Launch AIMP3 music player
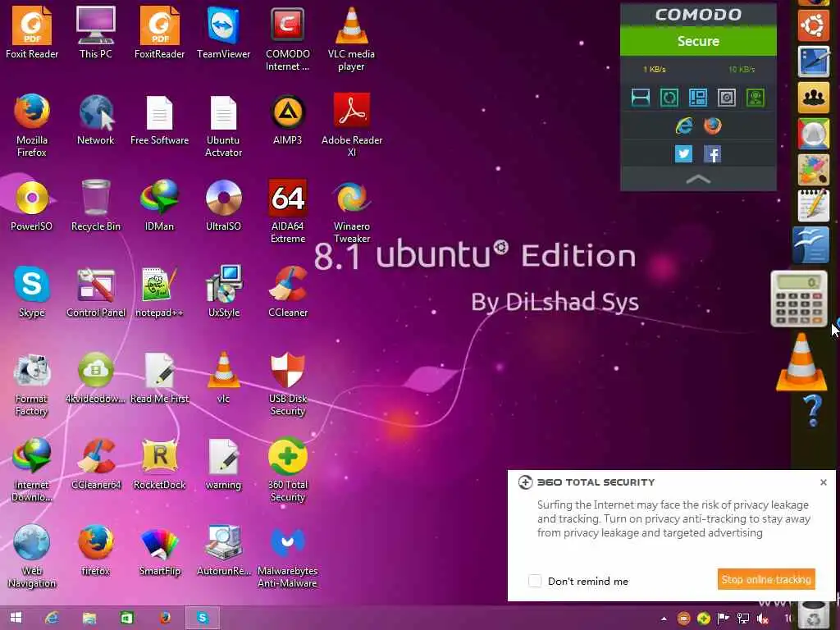 [x=288, y=118]
